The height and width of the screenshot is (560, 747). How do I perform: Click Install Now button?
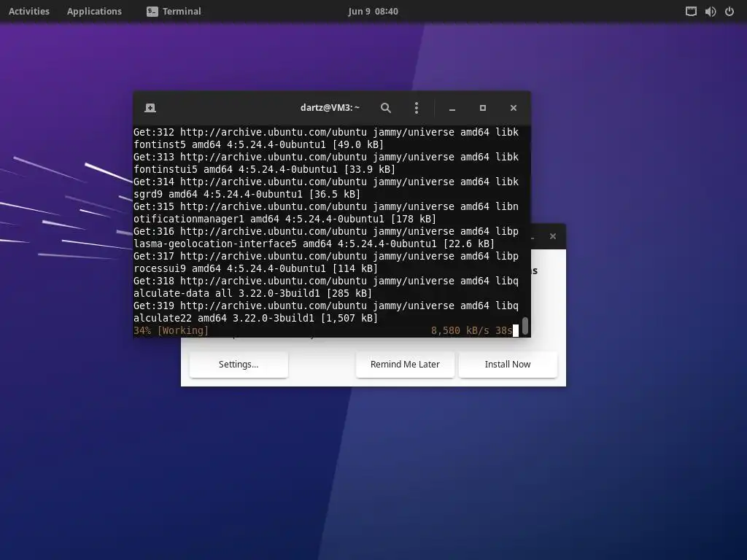[x=508, y=365]
